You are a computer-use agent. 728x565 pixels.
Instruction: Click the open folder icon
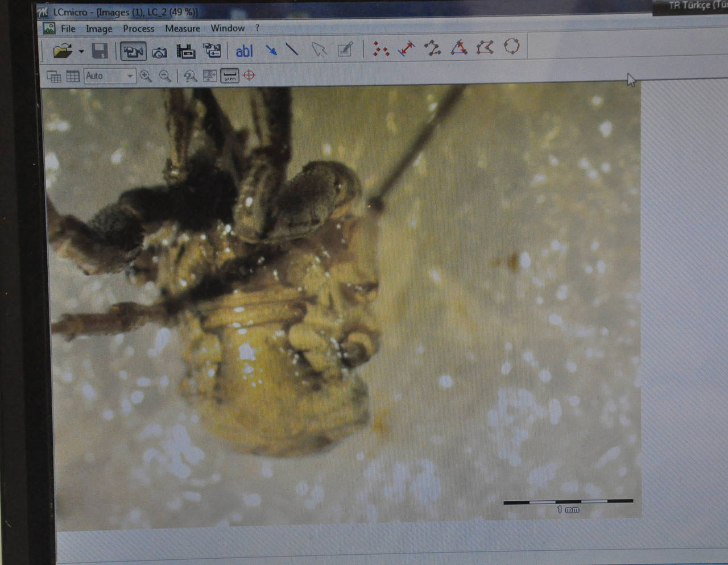(62, 52)
